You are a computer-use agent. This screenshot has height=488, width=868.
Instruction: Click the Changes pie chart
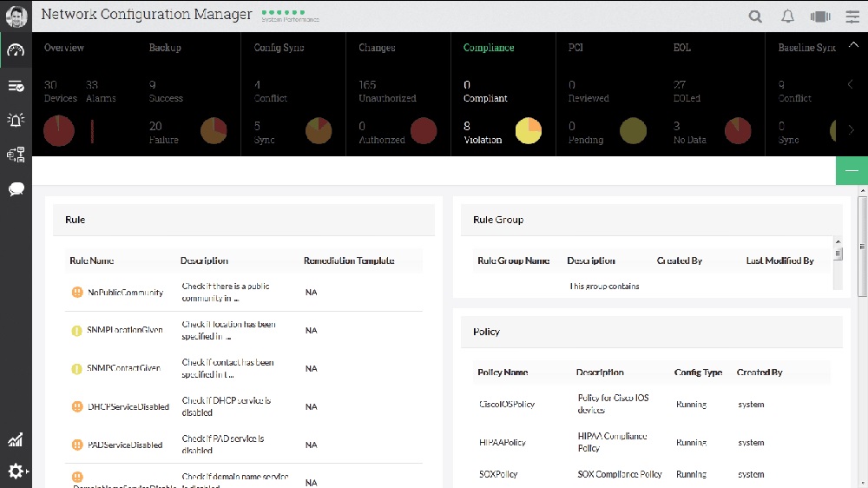point(424,131)
